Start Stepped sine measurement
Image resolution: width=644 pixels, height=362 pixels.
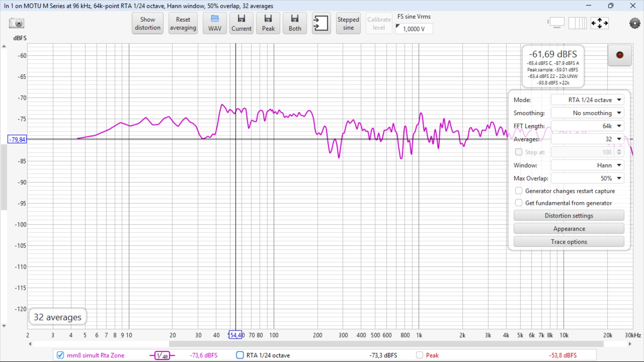(348, 23)
